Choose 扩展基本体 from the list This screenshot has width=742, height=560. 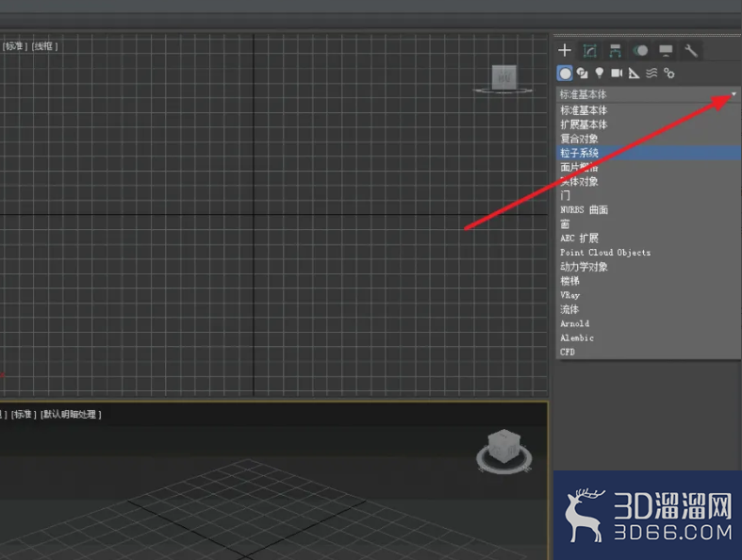tap(649, 124)
